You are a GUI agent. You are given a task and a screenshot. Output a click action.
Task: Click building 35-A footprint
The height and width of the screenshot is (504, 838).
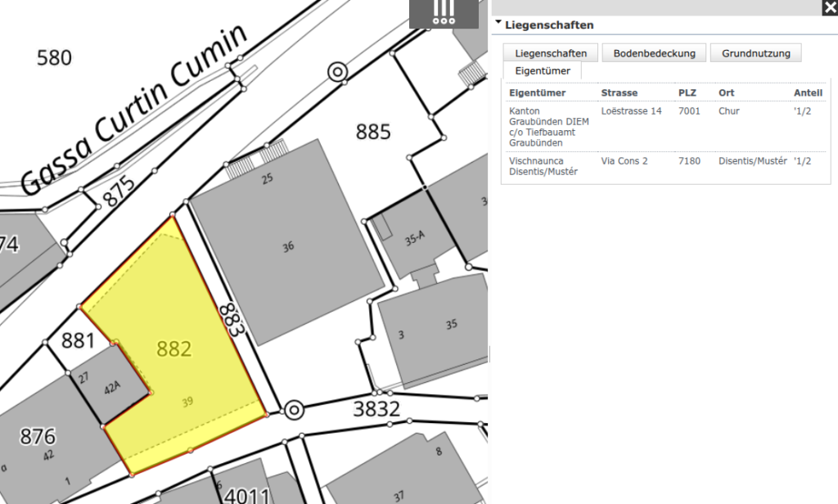coord(414,238)
